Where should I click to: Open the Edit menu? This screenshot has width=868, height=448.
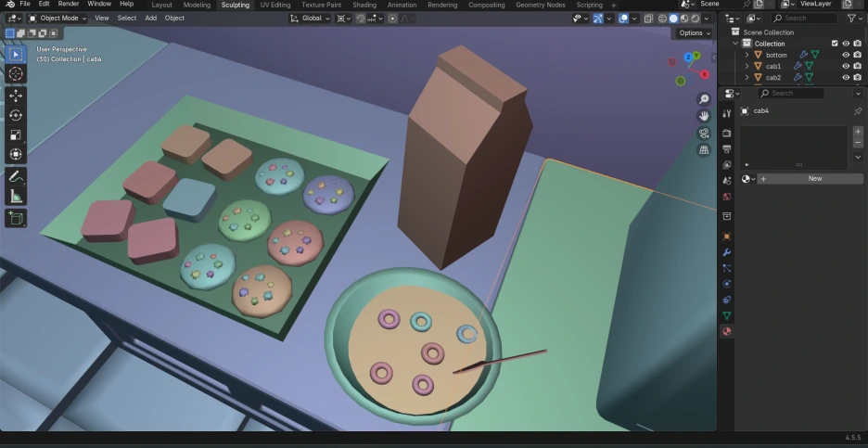44,4
